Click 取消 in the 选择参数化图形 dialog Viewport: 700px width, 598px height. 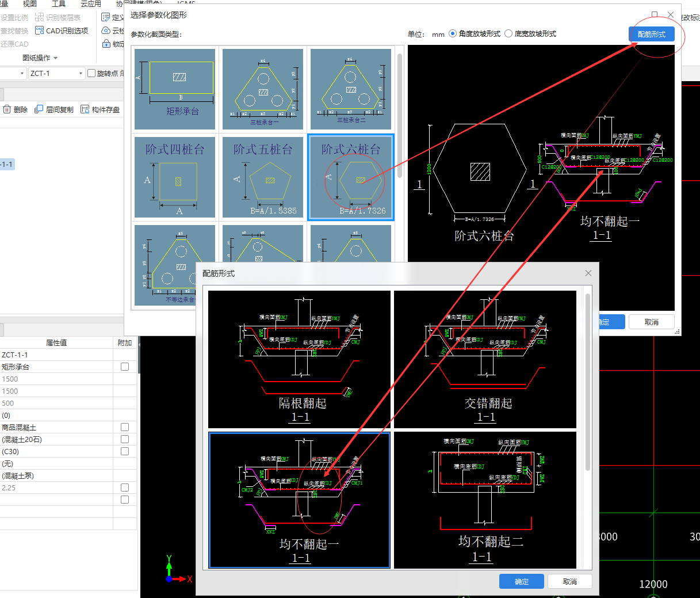[651, 322]
